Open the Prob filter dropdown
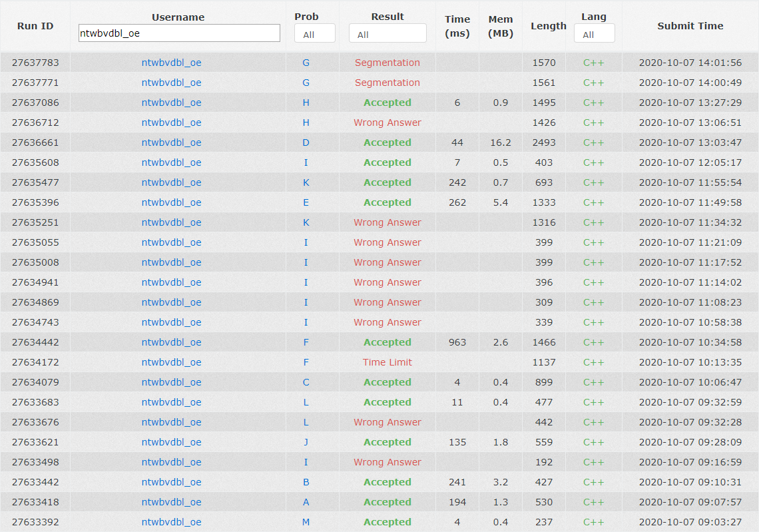The width and height of the screenshot is (759, 532). click(314, 34)
